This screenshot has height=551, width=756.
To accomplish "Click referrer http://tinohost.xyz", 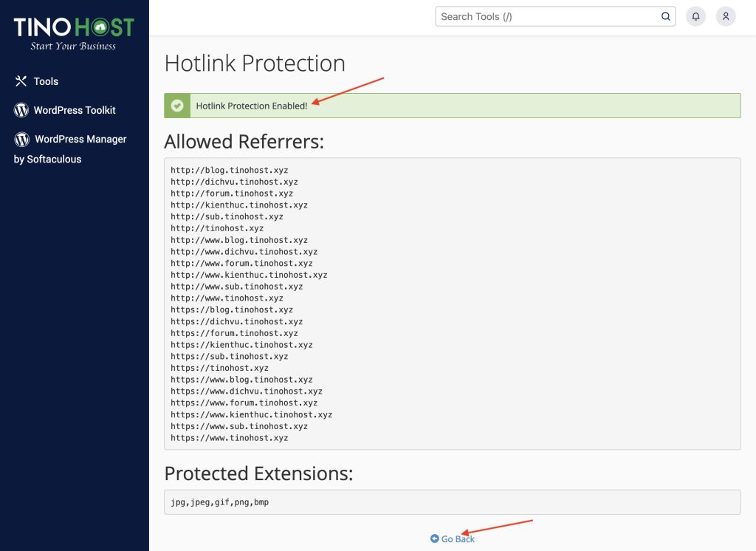I will coord(217,228).
